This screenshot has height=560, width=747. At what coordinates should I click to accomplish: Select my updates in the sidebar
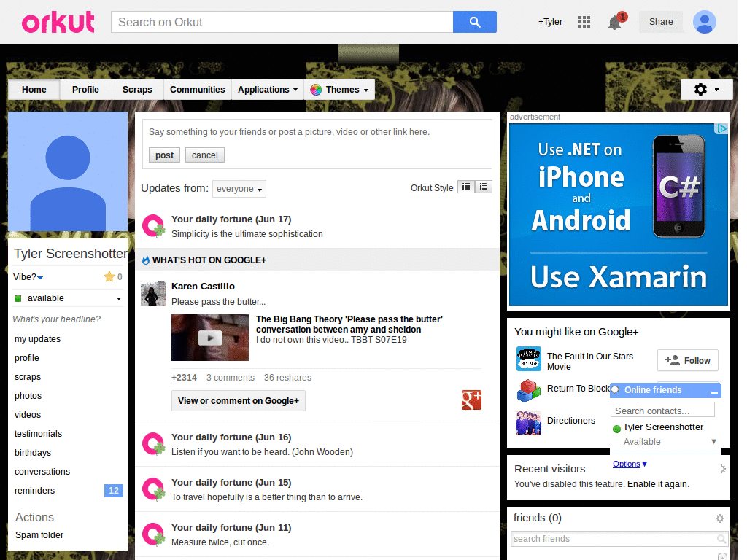click(x=38, y=339)
